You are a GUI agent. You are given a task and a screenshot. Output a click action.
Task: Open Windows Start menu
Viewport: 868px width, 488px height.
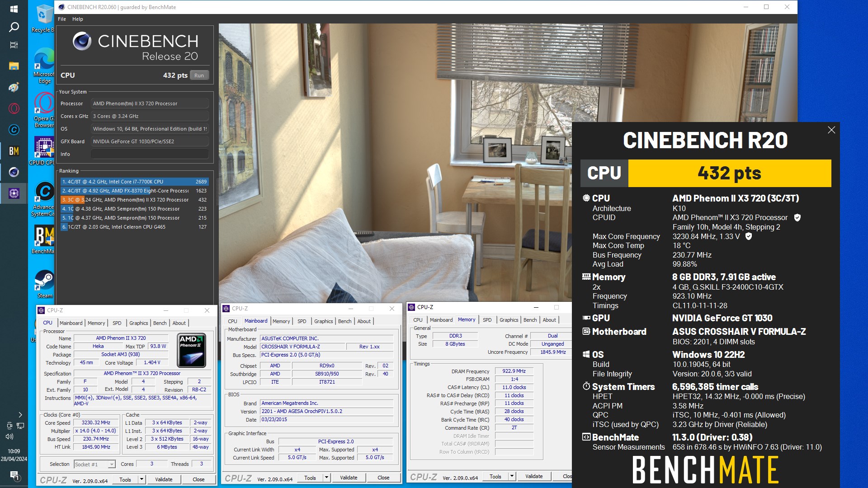[14, 9]
